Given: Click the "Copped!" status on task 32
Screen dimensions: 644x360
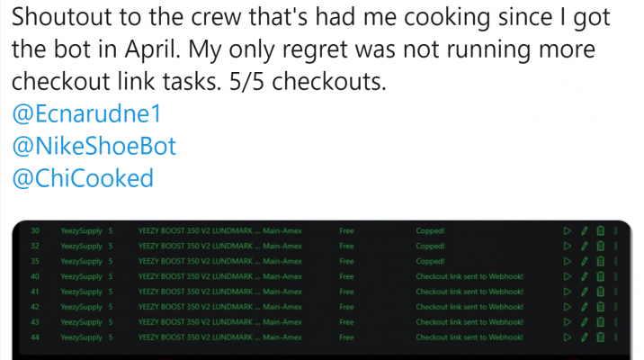Looking at the screenshot, I should pyautogui.click(x=430, y=247).
